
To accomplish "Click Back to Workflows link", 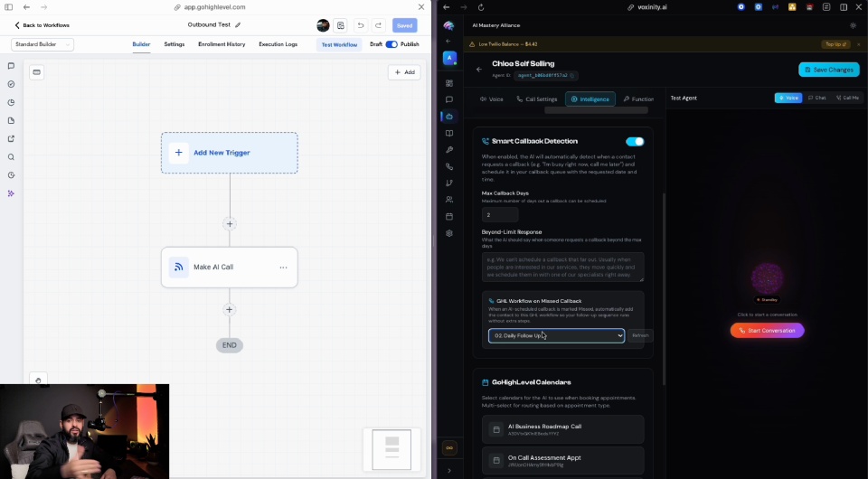I will point(42,25).
